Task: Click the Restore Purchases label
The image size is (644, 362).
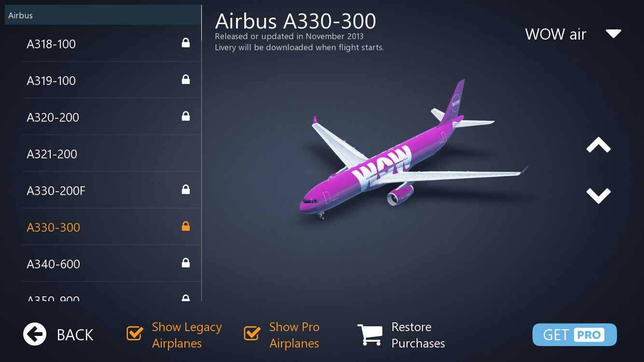Action: (x=418, y=335)
